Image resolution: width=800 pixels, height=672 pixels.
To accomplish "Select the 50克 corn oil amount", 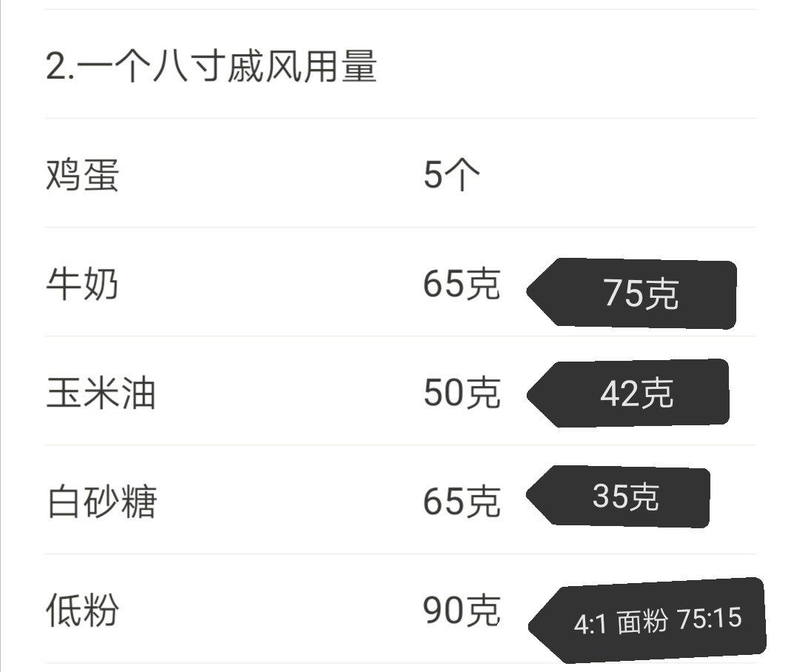I will coord(461,393).
